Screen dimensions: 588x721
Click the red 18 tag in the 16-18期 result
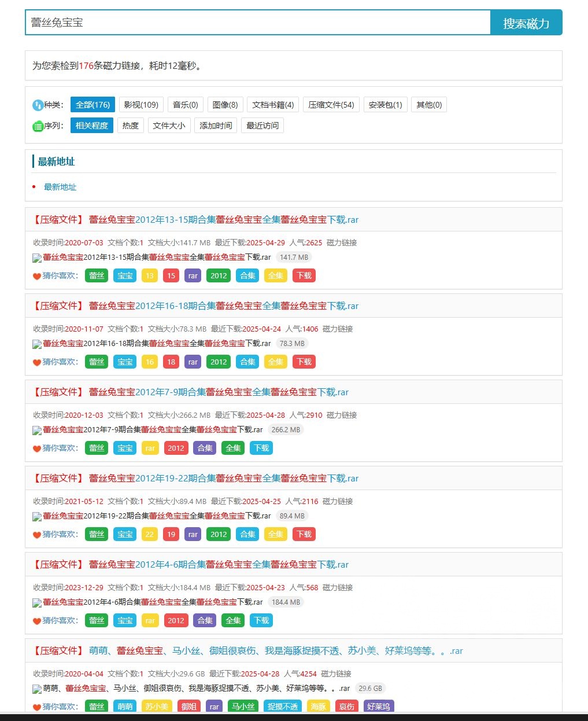pyautogui.click(x=171, y=362)
